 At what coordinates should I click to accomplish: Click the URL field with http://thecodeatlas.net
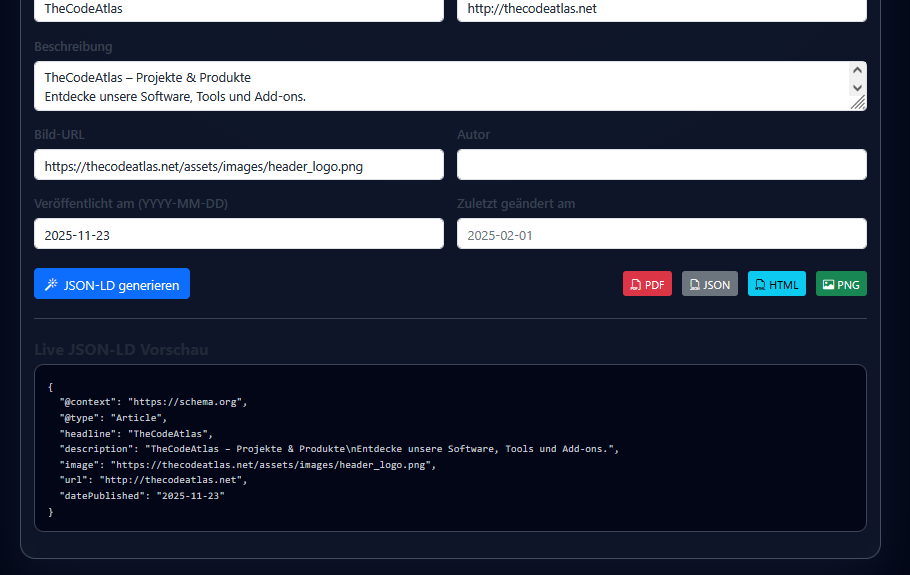(x=662, y=10)
